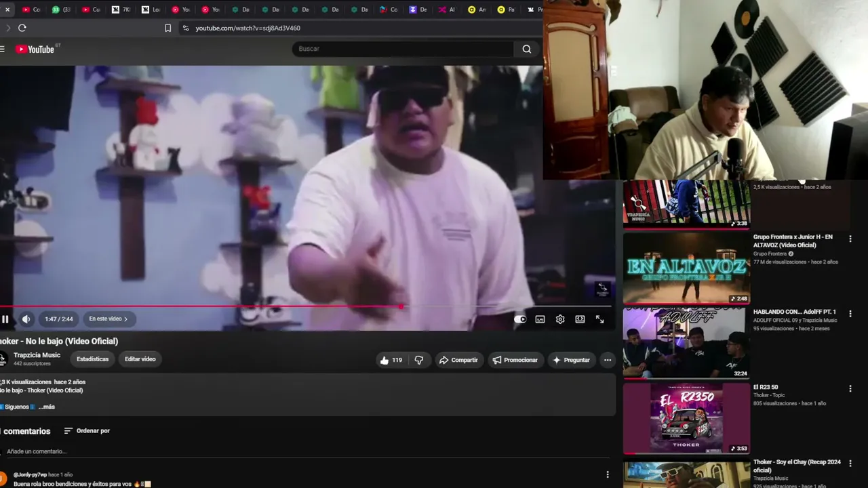Open options for the 'El R23 50' video
This screenshot has width=868, height=488.
850,388
